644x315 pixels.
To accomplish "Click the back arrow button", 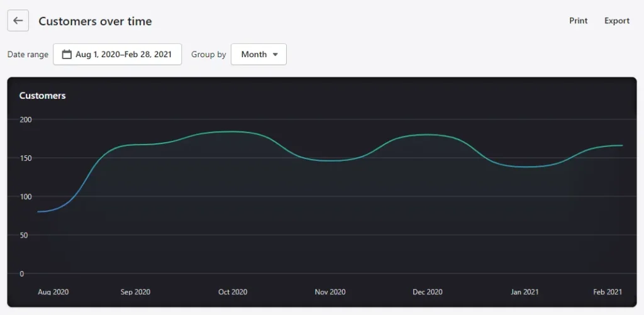I will (x=18, y=21).
